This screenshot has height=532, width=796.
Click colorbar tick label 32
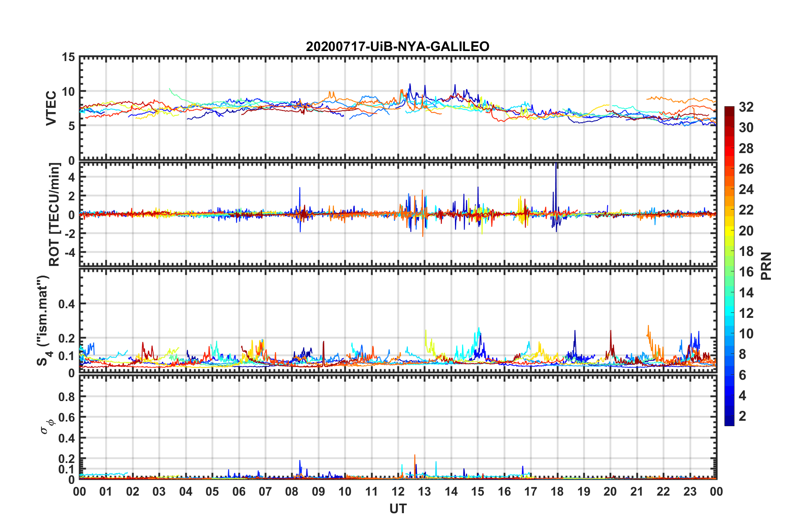(746, 107)
